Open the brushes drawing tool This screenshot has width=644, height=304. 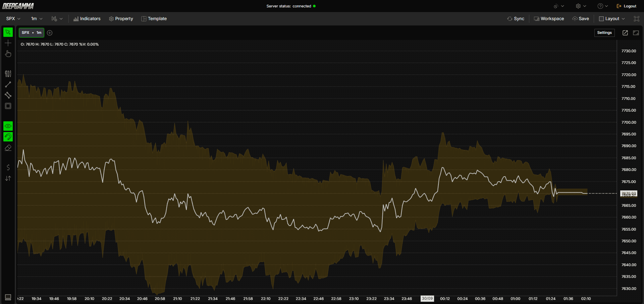[x=8, y=74]
